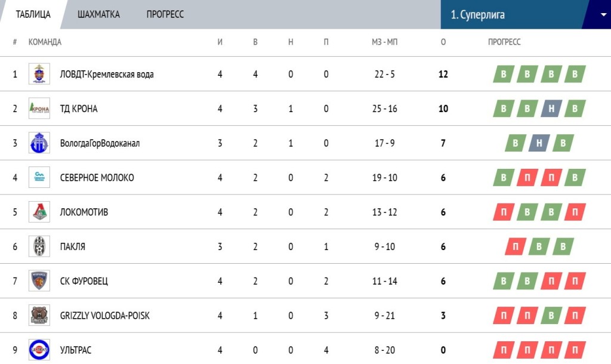611x364 pixels.
Task: Click the ПАКЛЯ team logo
Action: pos(39,246)
